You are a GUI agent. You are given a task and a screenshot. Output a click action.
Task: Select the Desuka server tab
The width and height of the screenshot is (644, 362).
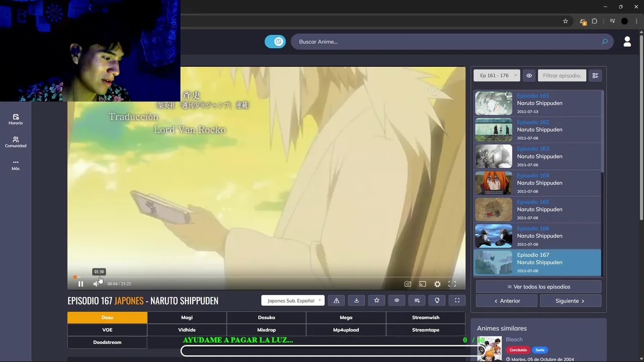coord(266,318)
